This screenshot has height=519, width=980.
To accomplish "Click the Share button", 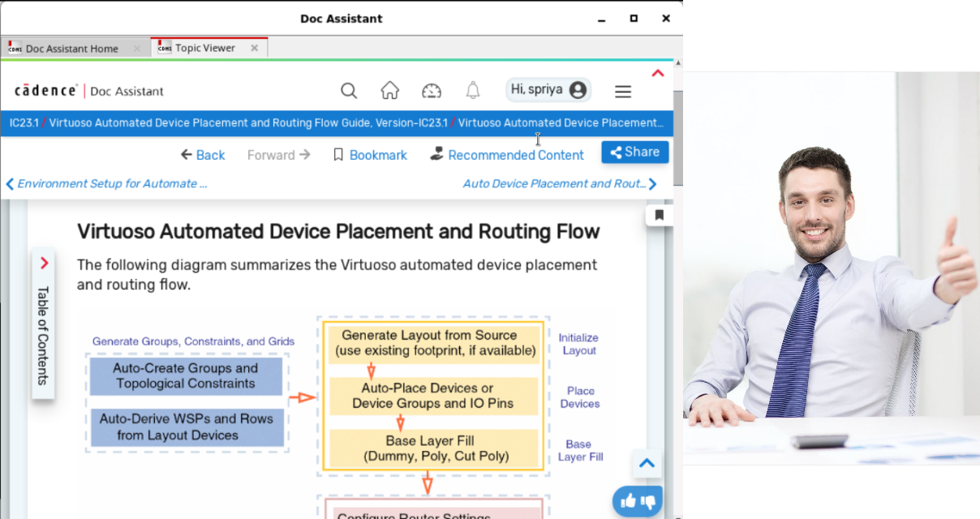I will (634, 152).
